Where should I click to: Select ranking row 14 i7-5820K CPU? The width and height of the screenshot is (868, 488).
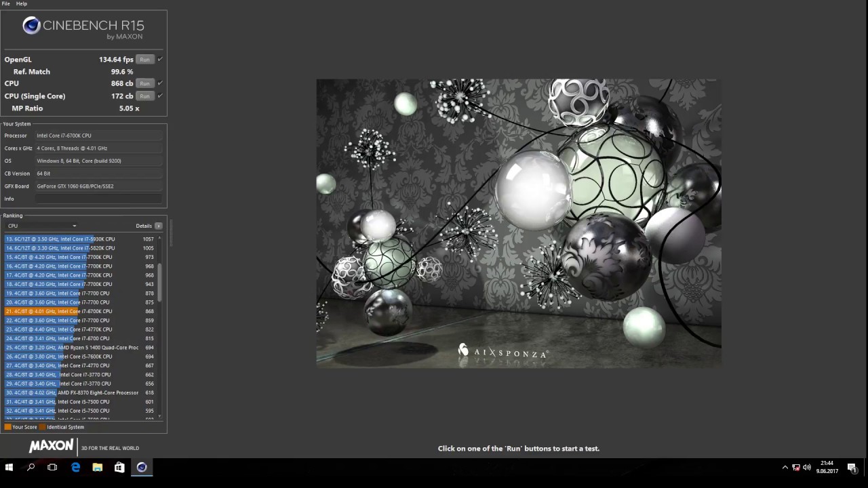pos(80,248)
